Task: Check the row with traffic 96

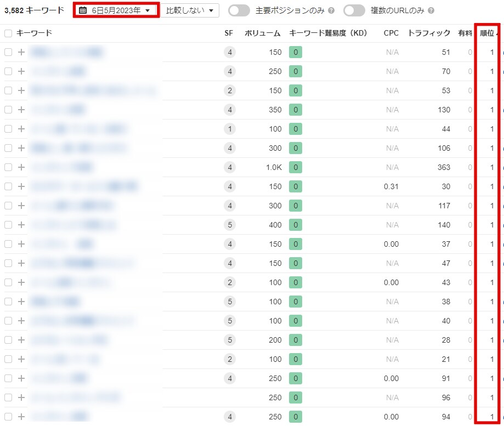Action: coord(8,397)
